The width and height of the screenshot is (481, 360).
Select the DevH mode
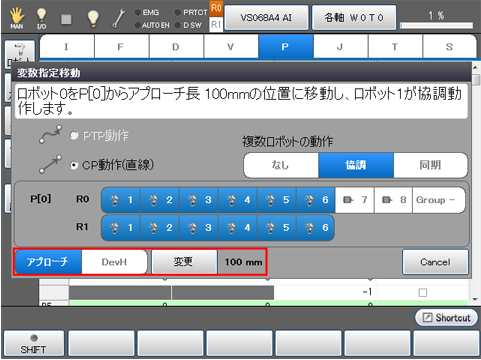(x=114, y=262)
